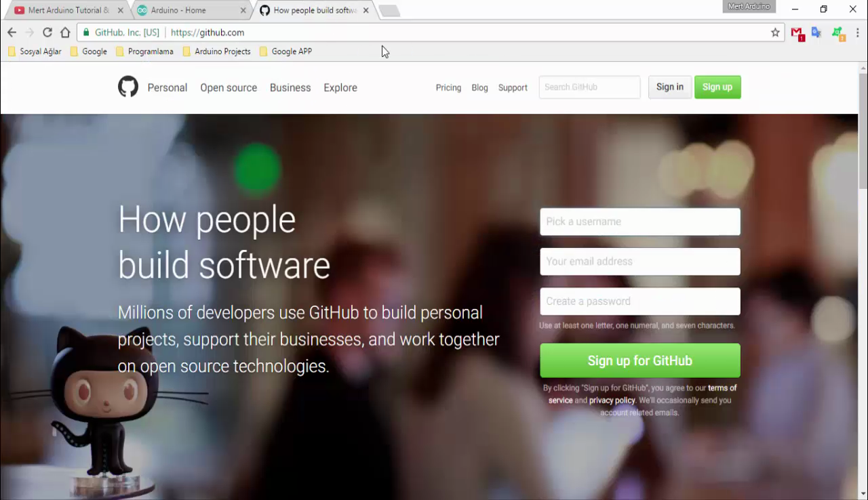Click the green padlock security icon
The height and width of the screenshot is (500, 868).
86,33
